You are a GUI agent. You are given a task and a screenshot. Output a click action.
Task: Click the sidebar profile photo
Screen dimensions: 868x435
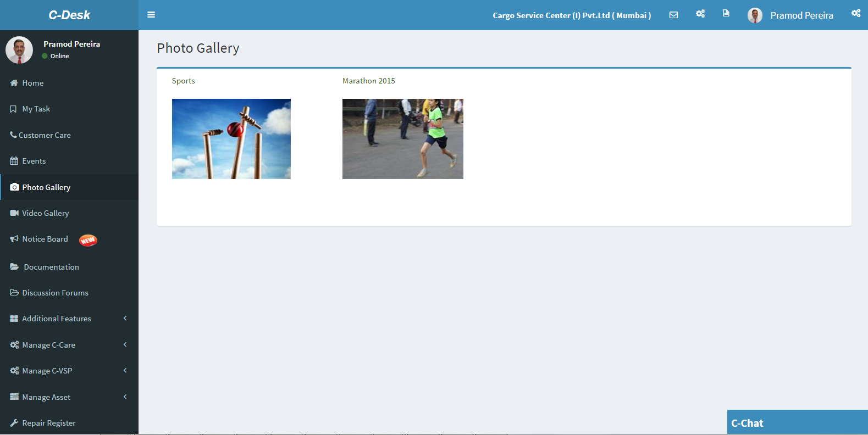click(19, 50)
